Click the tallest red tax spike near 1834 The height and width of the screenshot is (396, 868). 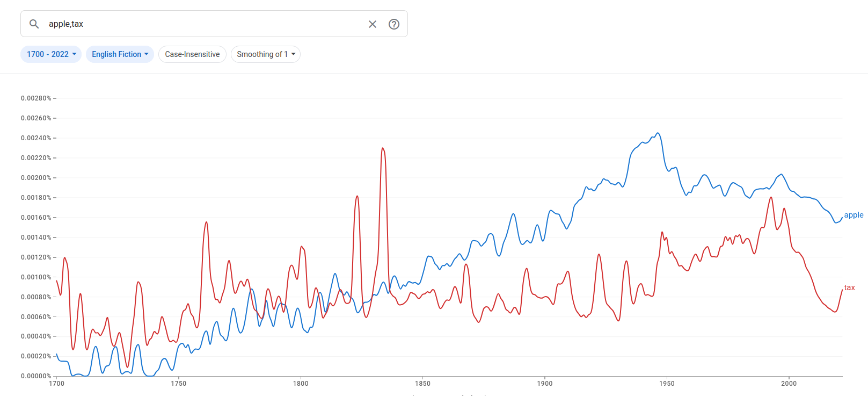[x=383, y=148]
